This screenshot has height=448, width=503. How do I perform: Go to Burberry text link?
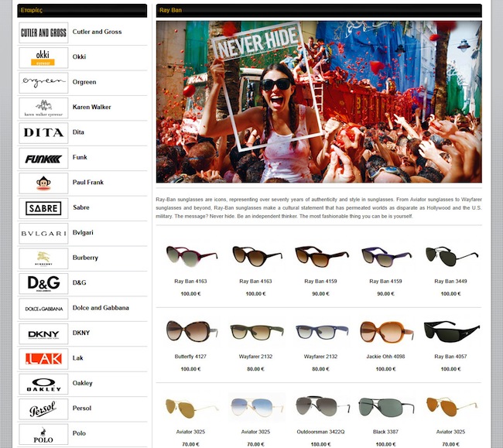[x=85, y=258]
